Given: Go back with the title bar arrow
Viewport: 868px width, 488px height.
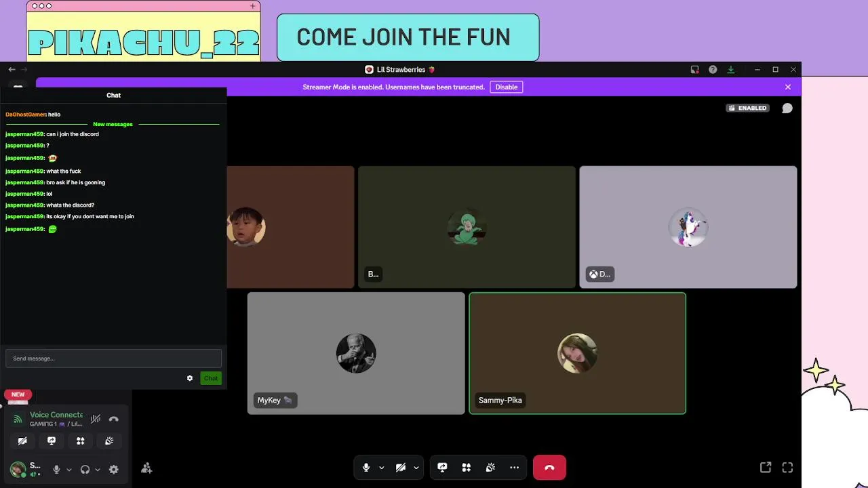Looking at the screenshot, I should [12, 69].
